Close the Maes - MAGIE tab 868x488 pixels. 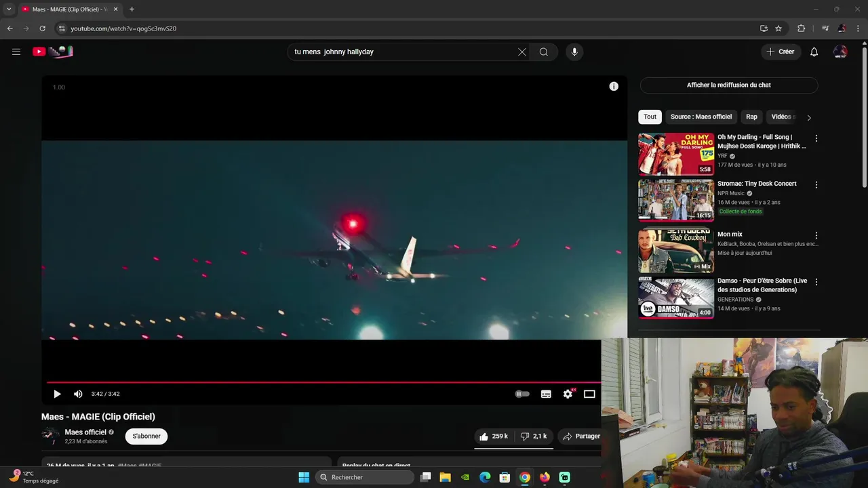(115, 9)
